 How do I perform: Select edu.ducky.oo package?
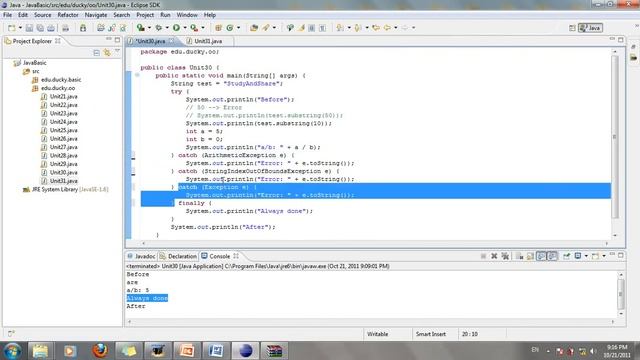[x=58, y=88]
